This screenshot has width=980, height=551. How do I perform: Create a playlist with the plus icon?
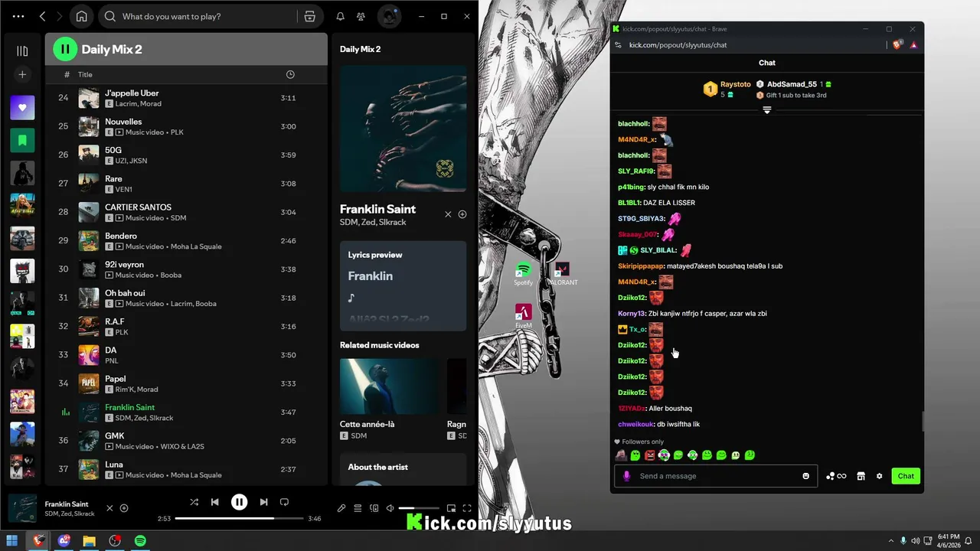click(22, 74)
